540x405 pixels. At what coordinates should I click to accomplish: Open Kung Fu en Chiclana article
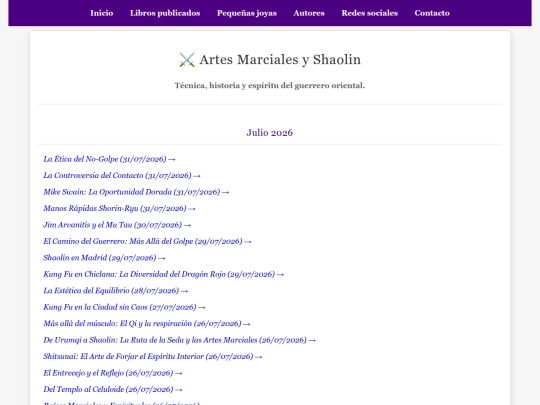(x=164, y=274)
